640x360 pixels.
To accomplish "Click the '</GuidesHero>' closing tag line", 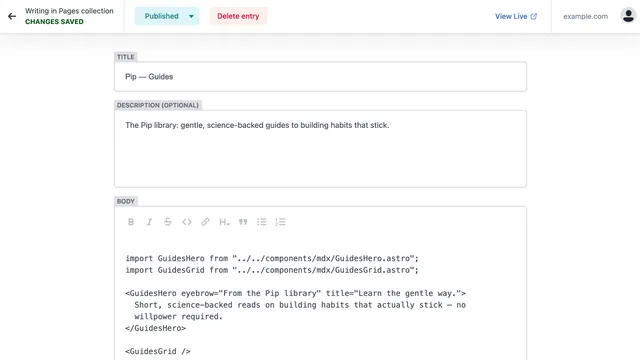I will tap(156, 328).
